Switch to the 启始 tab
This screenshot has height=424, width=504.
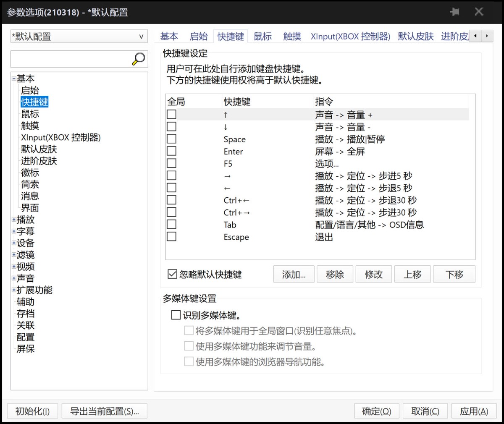point(199,37)
